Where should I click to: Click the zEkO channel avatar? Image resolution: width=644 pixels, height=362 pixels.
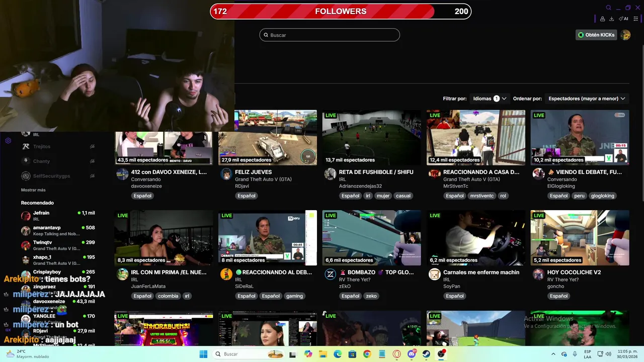(330, 274)
